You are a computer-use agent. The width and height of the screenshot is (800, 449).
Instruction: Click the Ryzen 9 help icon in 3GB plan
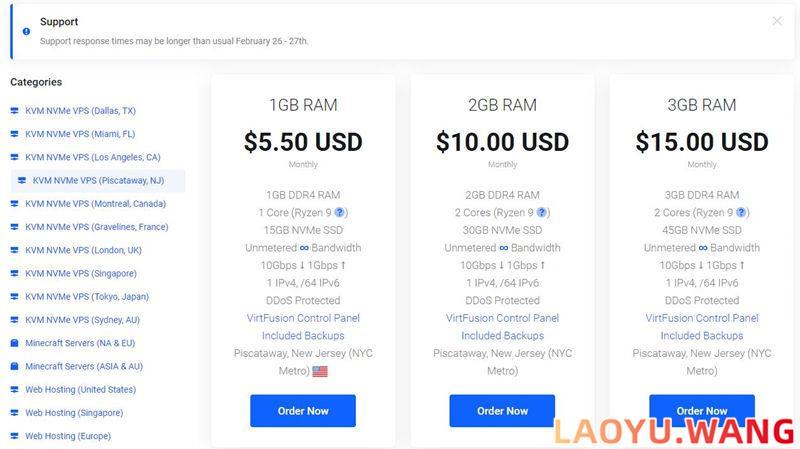click(741, 212)
